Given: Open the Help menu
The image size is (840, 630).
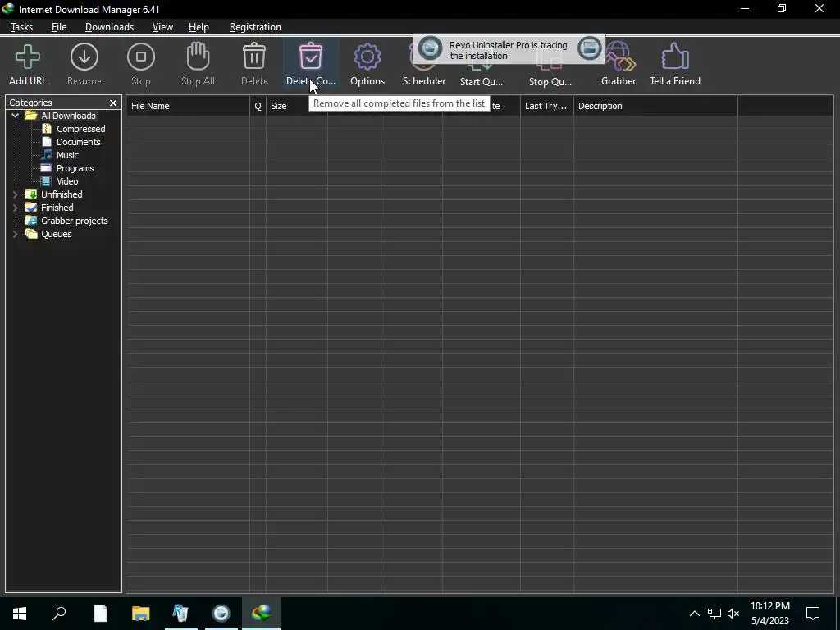Looking at the screenshot, I should click(x=199, y=27).
